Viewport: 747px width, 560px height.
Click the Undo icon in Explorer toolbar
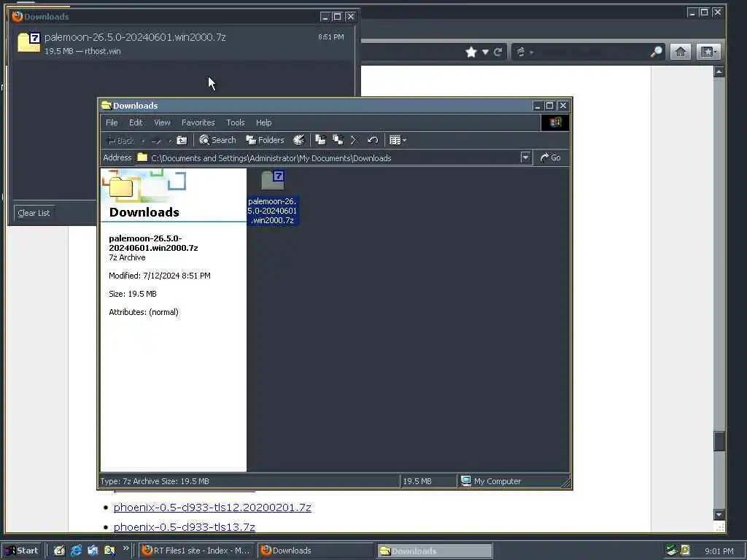click(373, 140)
